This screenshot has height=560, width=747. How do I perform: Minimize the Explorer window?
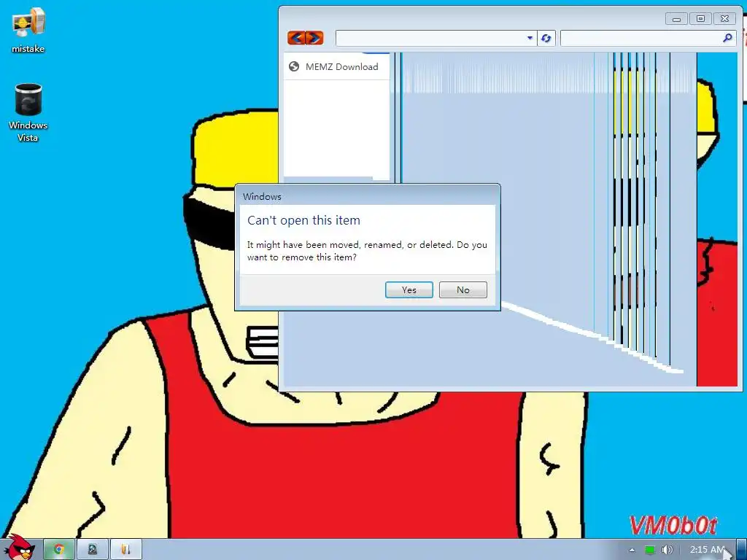click(676, 19)
